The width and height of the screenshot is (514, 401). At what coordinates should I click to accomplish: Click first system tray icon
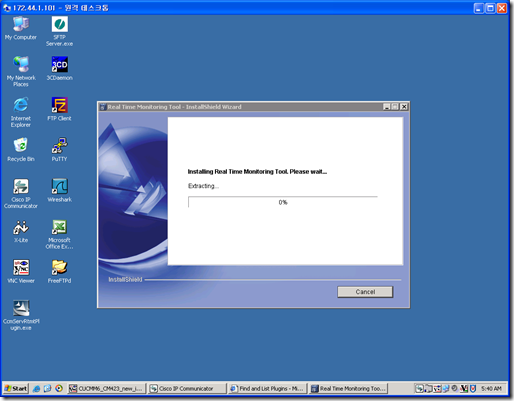(x=419, y=388)
